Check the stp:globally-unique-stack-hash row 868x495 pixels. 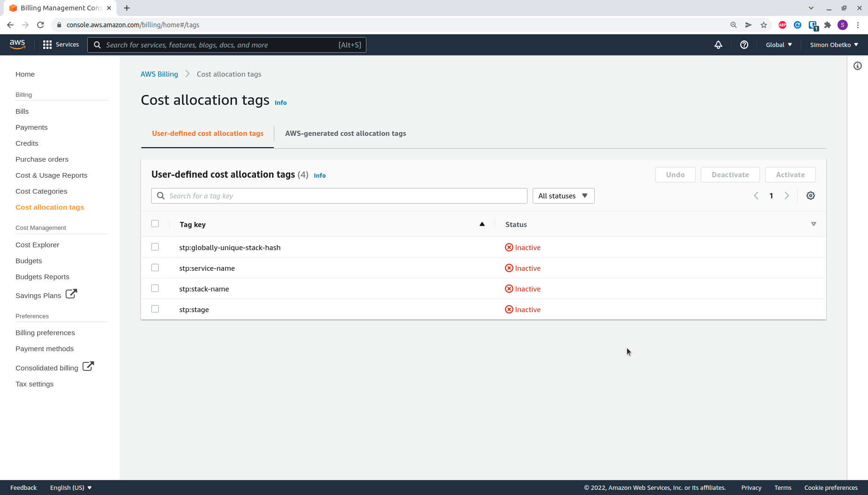[x=155, y=247]
